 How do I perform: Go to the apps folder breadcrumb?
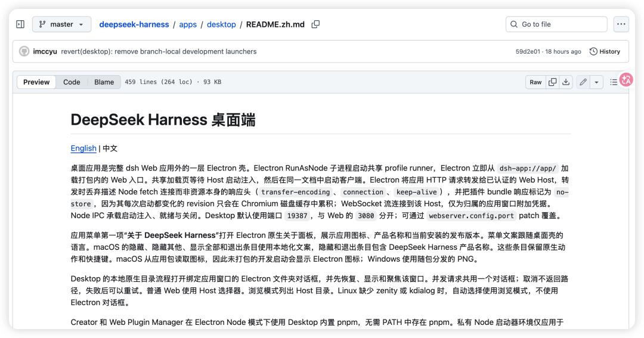point(188,24)
